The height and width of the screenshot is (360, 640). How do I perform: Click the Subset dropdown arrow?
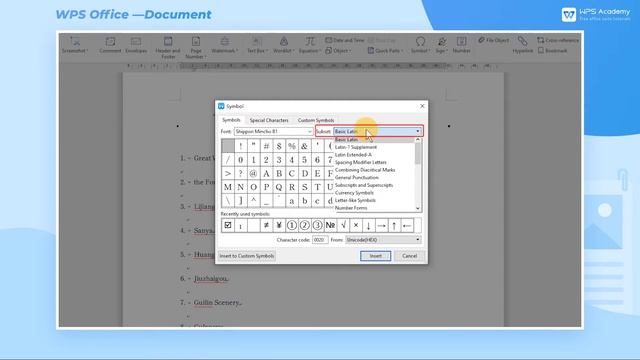418,131
